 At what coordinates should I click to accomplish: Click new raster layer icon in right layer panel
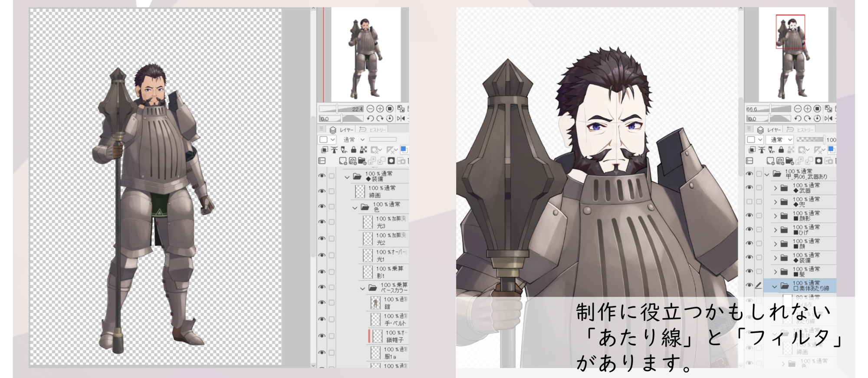coord(770,161)
